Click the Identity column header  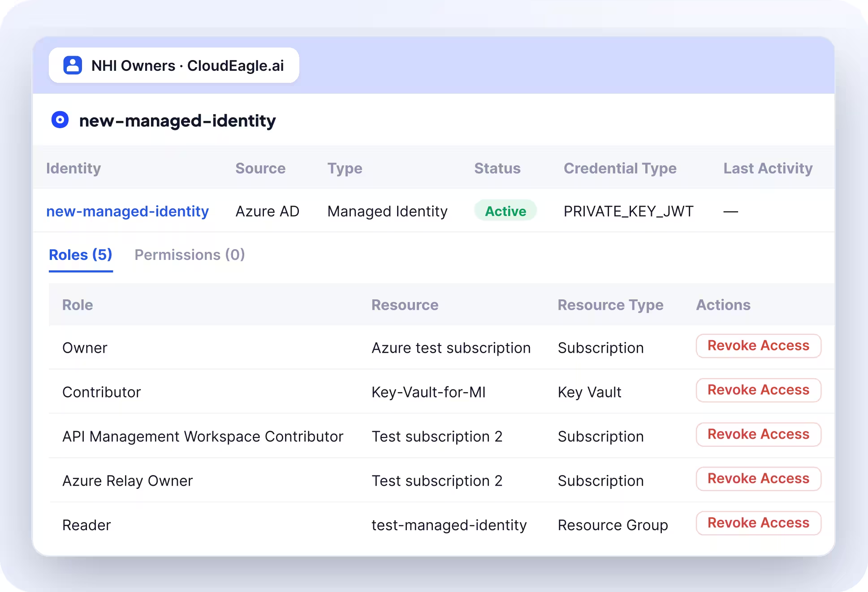(x=73, y=168)
